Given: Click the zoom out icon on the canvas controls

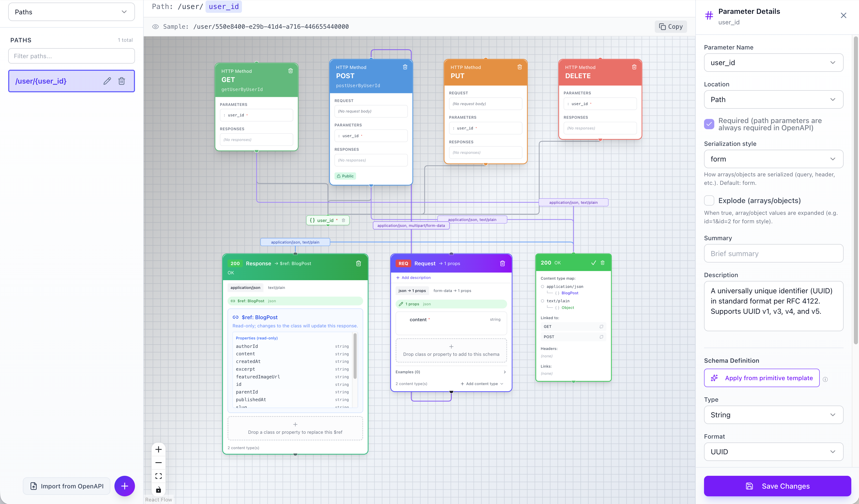Looking at the screenshot, I should click(159, 462).
